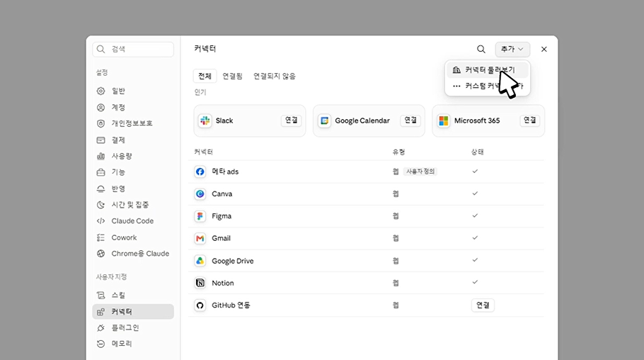This screenshot has width=644, height=360.
Task: Click the 메타 ads Facebook icon
Action: [x=200, y=171]
